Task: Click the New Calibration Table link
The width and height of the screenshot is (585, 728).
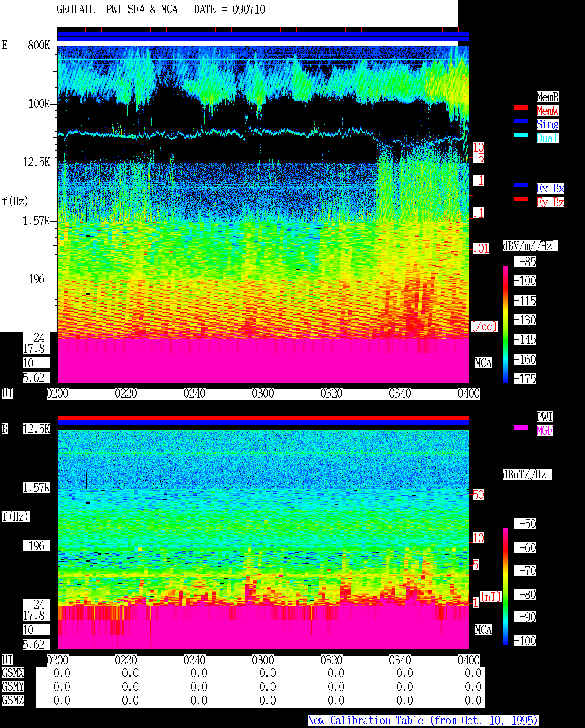Action: click(423, 721)
